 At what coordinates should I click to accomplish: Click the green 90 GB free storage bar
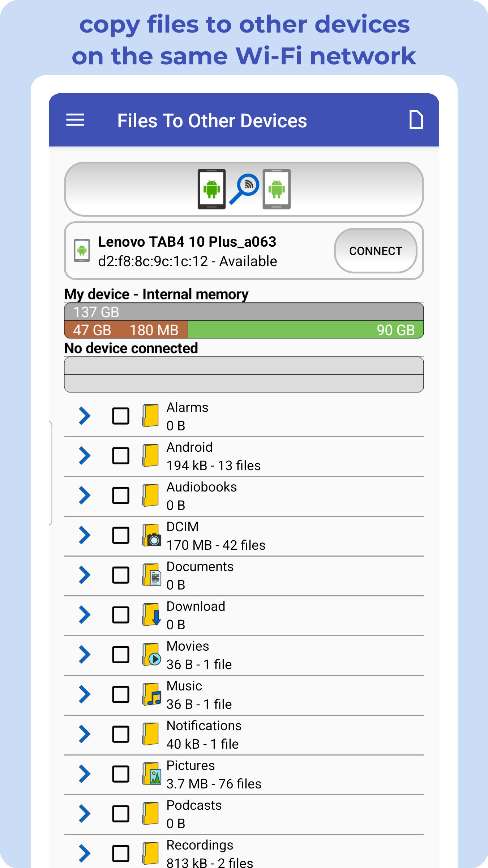coord(305,330)
